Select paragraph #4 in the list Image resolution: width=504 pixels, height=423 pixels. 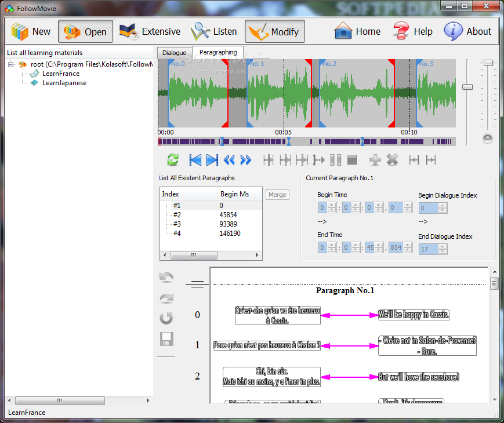coord(211,234)
